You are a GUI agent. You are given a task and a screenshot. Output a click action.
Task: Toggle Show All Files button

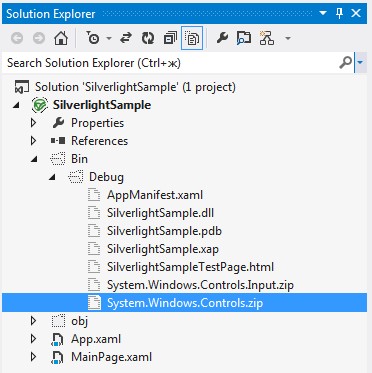pos(192,39)
